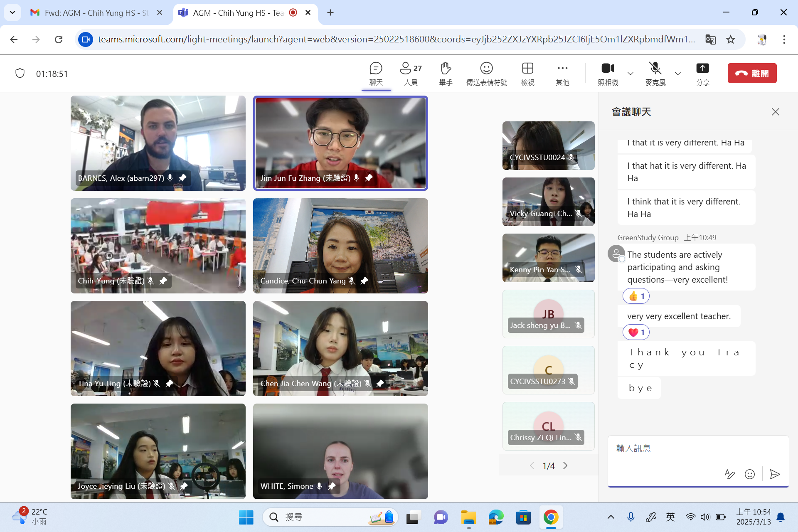
Task: Raise your hand in the meeting
Action: point(446,74)
